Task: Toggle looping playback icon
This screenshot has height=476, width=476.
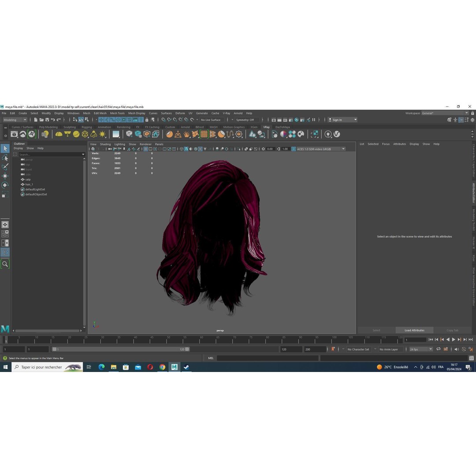Action: coord(439,349)
